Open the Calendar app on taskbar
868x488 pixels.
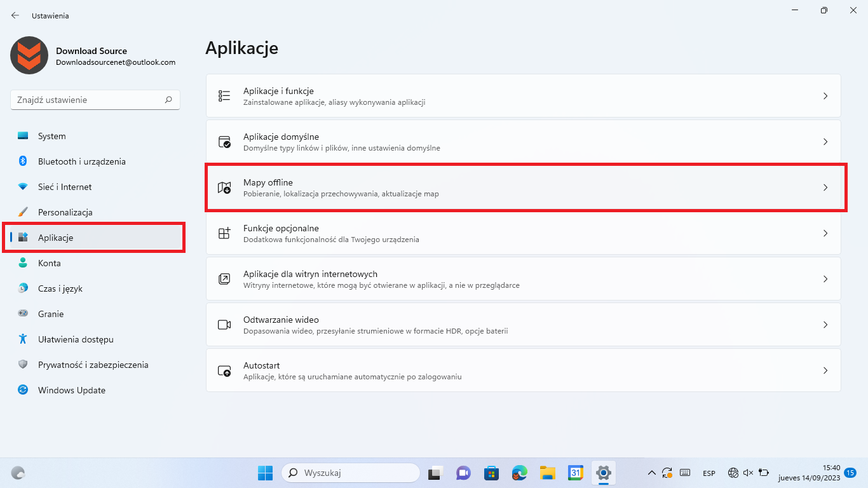click(x=576, y=473)
